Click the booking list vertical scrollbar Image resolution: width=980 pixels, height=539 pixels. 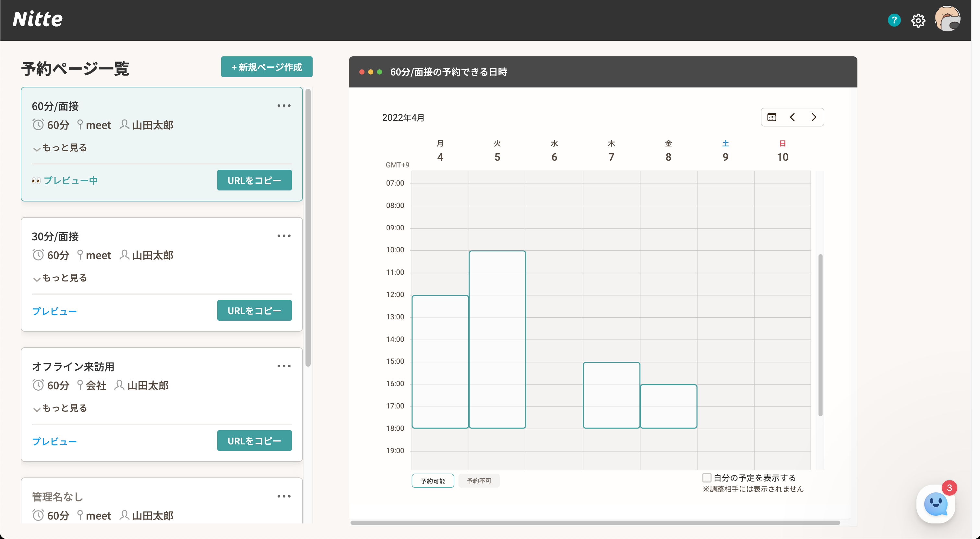click(x=308, y=228)
